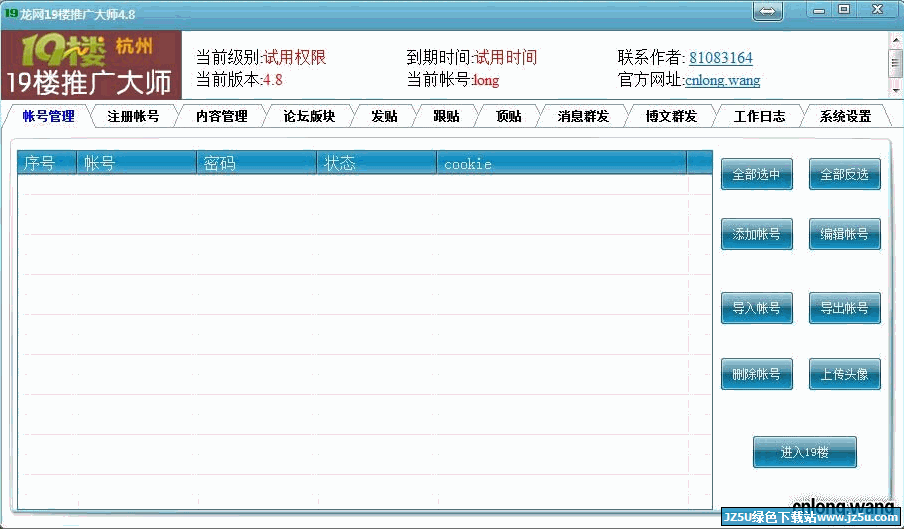This screenshot has height=529, width=904.
Task: Click the 19楼 app icon in title bar
Action: click(10, 13)
